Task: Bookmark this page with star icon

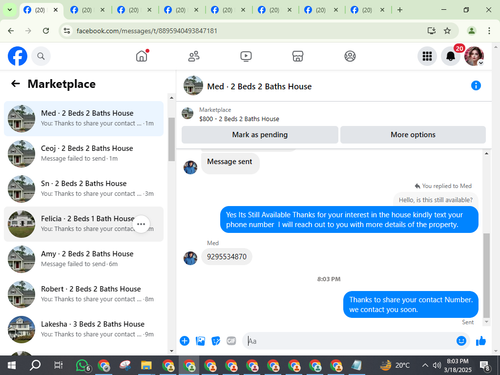Action: click(447, 31)
